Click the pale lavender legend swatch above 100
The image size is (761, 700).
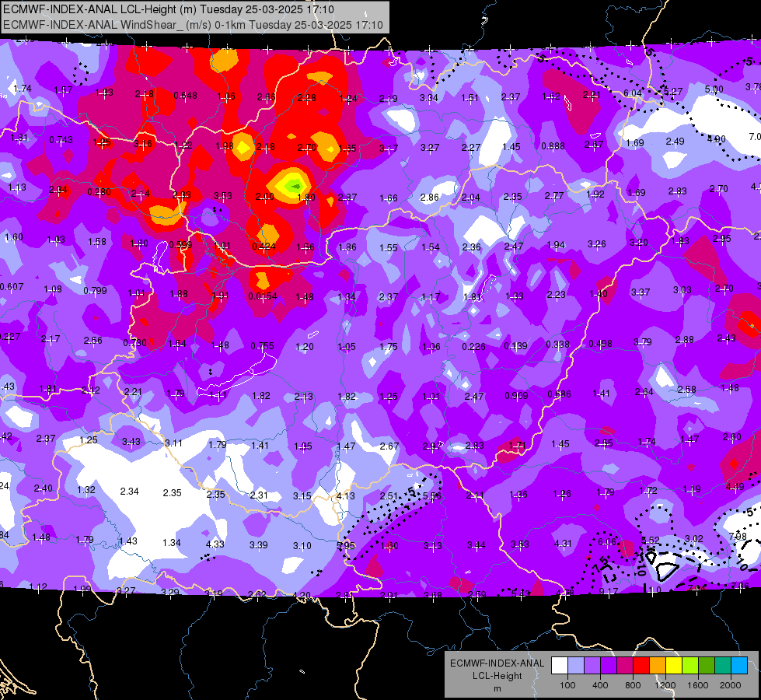coord(575,666)
